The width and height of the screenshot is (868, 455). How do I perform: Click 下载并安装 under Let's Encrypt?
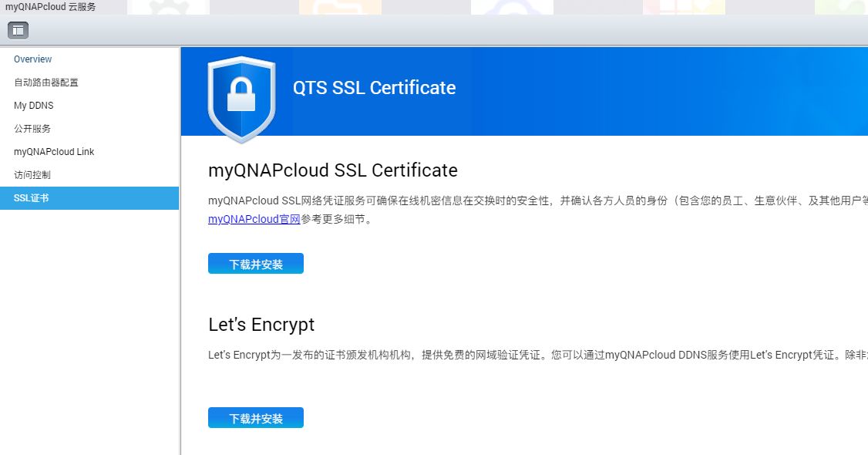click(256, 418)
